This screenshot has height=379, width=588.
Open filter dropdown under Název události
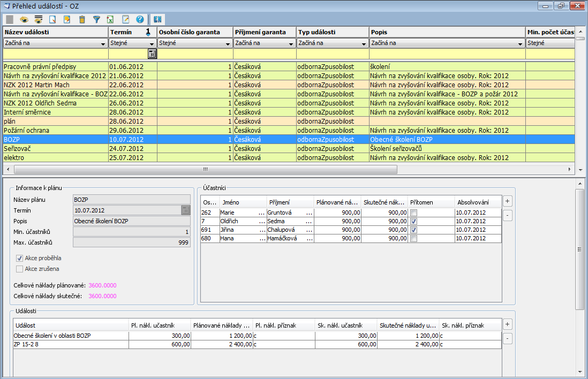click(x=103, y=43)
